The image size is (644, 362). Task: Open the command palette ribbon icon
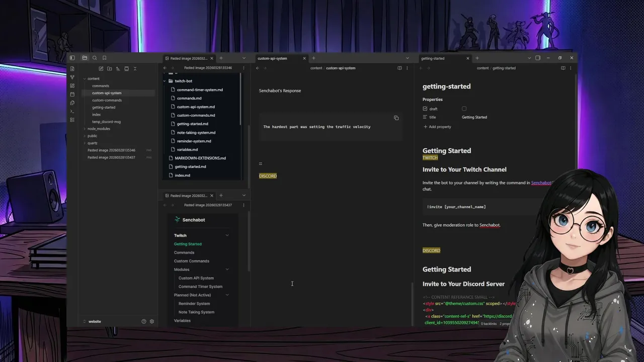(x=72, y=111)
